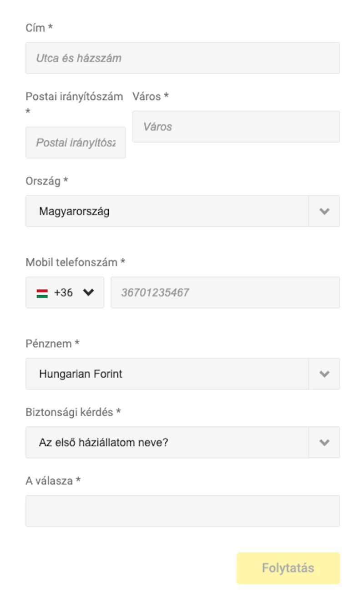Open the 'Az első háziállatom neve?' dropdown
Image resolution: width=364 pixels, height=609 pixels.
pyautogui.click(x=167, y=442)
